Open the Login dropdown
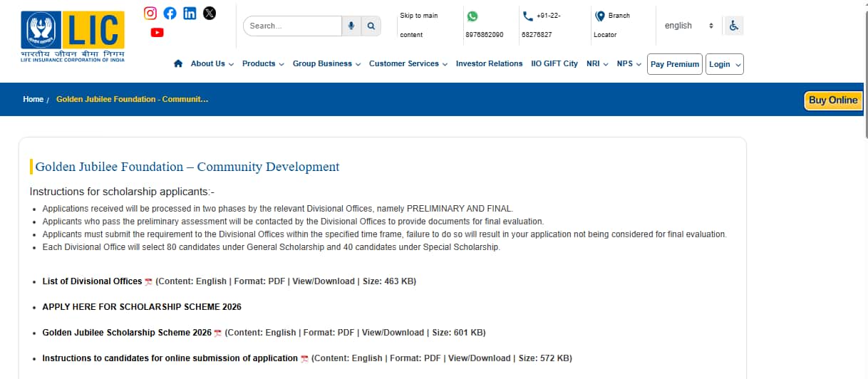The width and height of the screenshot is (868, 379). pos(725,64)
